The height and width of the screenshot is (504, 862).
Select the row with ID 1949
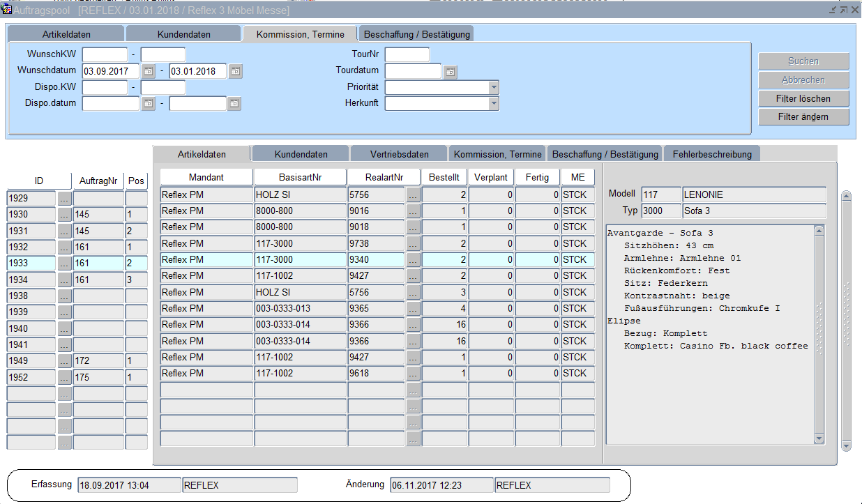pyautogui.click(x=31, y=361)
